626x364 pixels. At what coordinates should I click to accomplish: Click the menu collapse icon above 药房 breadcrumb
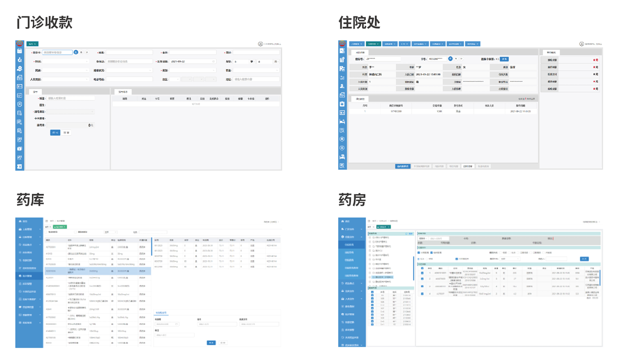[x=370, y=221]
